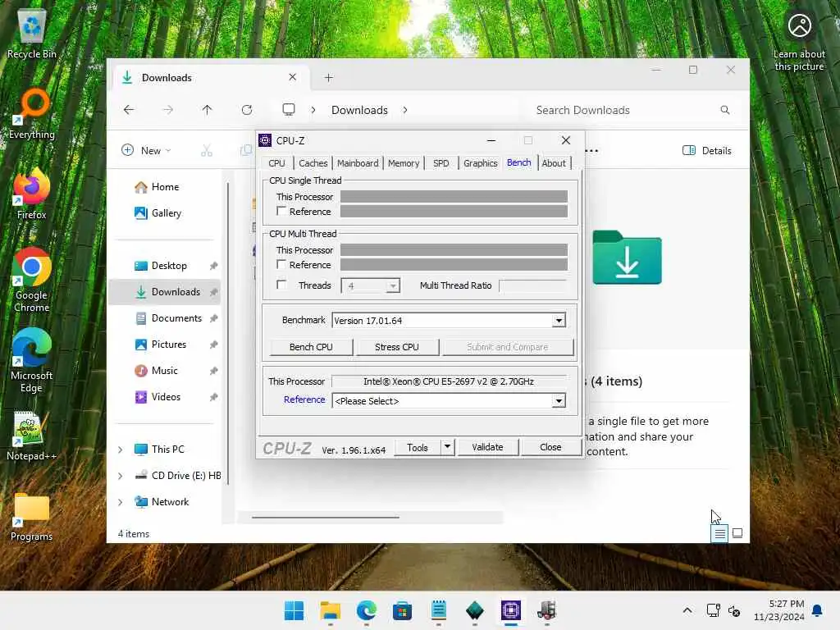This screenshot has height=630, width=840.
Task: Open the Firefox desktop shortcut
Action: click(x=32, y=194)
